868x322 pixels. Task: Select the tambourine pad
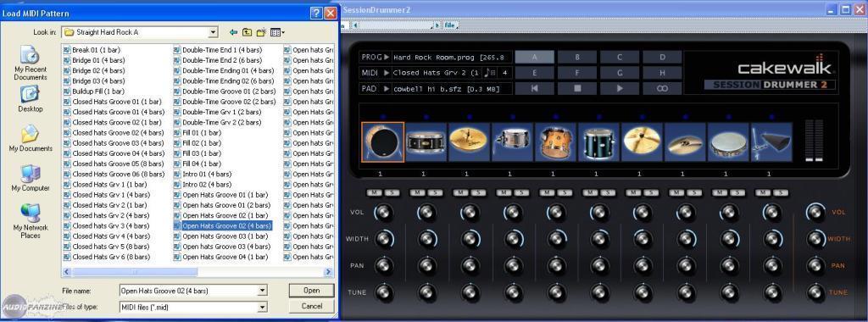pos(728,142)
